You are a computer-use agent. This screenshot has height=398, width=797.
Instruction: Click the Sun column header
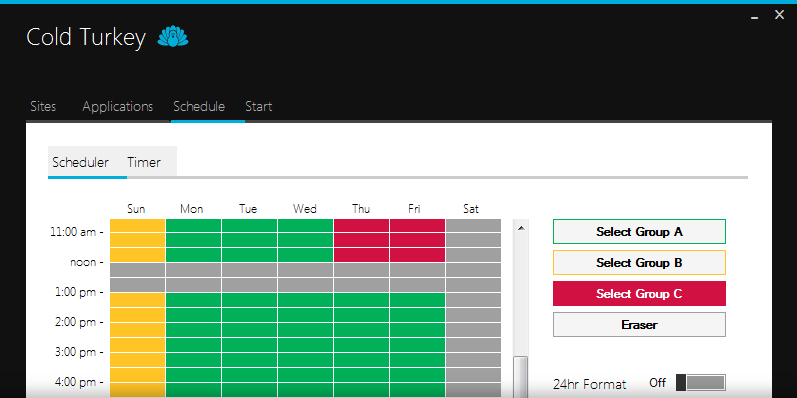136,209
